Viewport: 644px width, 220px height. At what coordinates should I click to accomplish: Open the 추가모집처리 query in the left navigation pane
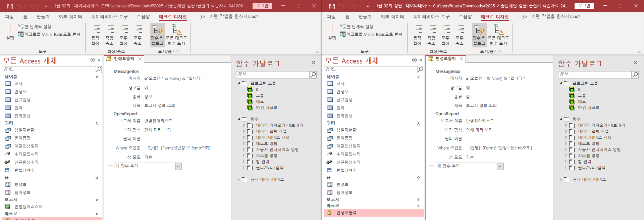click(26, 154)
